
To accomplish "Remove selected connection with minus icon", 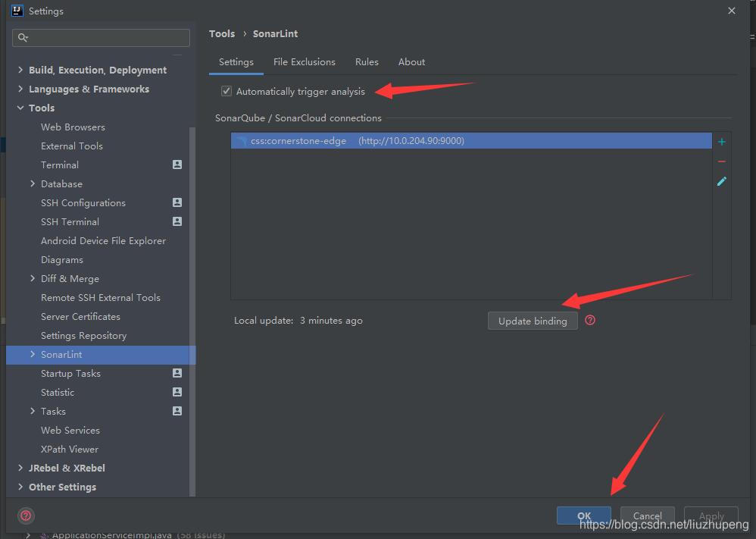I will click(x=722, y=161).
